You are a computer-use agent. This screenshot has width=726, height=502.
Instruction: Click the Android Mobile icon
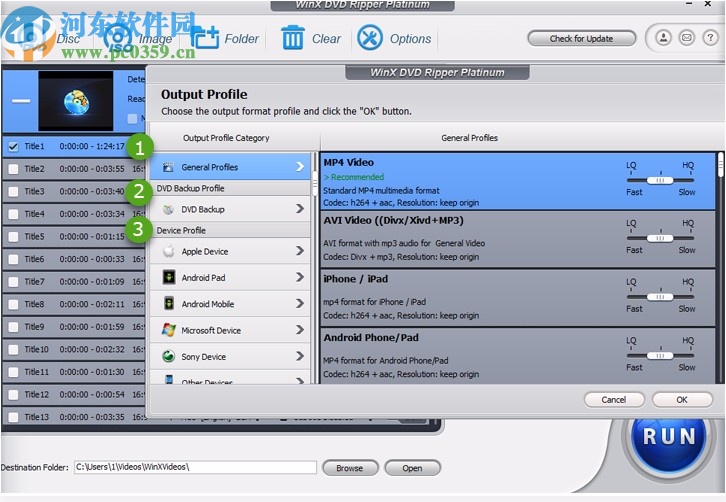coord(169,304)
